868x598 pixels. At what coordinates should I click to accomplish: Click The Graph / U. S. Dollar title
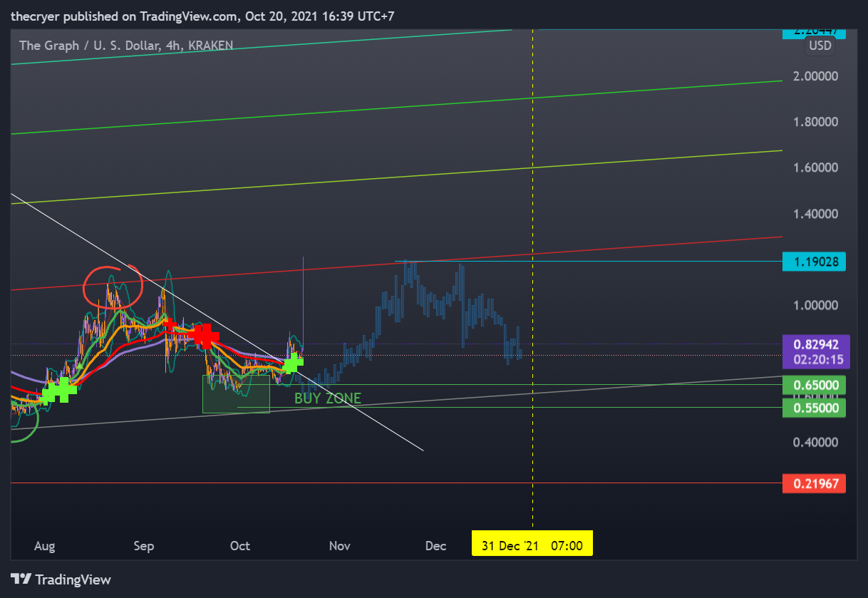click(x=125, y=46)
